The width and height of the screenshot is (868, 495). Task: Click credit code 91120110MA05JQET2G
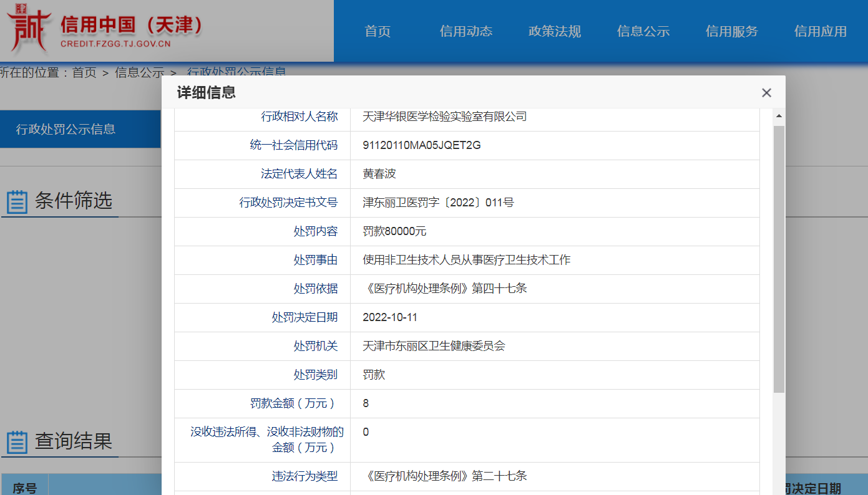[422, 145]
